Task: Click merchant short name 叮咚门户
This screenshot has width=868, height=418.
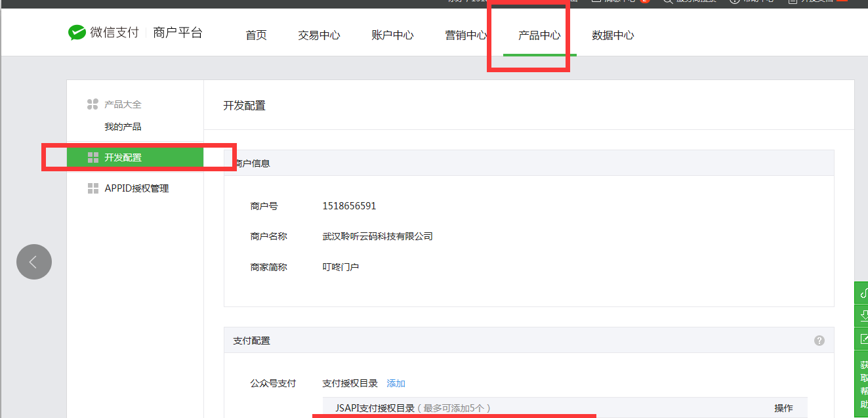Action: pyautogui.click(x=341, y=267)
